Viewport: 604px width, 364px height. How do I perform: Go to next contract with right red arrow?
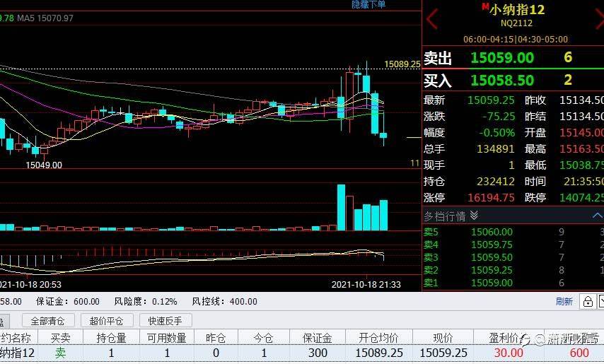pyautogui.click(x=599, y=18)
